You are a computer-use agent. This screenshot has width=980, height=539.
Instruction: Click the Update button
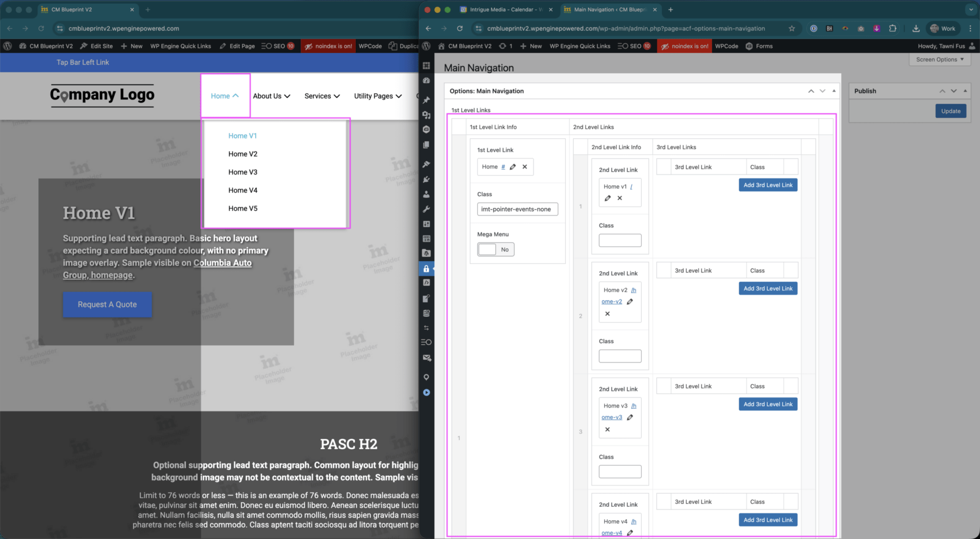[950, 111]
